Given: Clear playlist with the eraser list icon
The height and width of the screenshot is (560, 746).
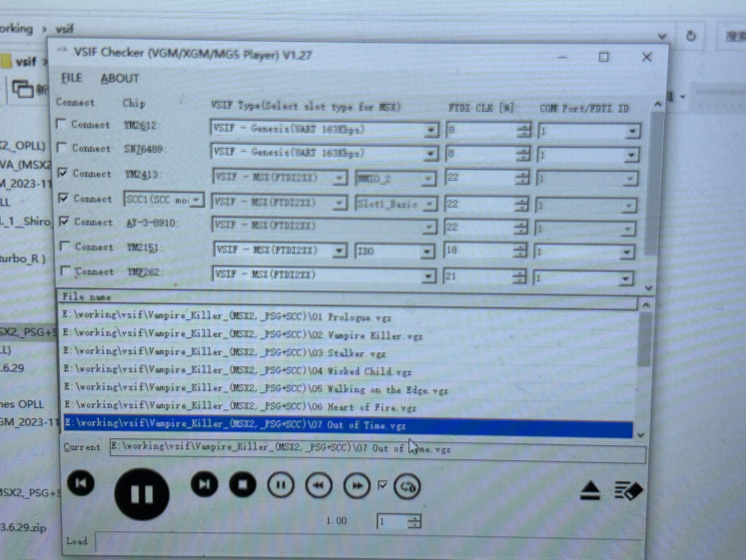Looking at the screenshot, I should point(628,490).
